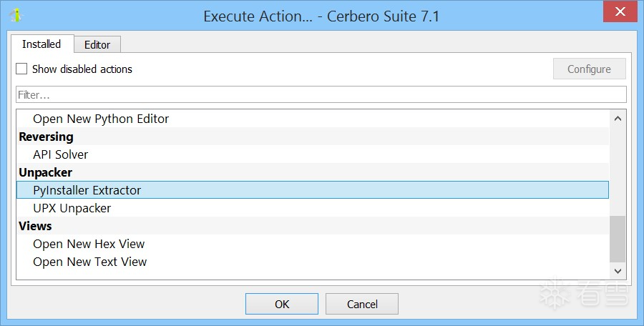Select the UPX Unpacker action

tap(72, 208)
